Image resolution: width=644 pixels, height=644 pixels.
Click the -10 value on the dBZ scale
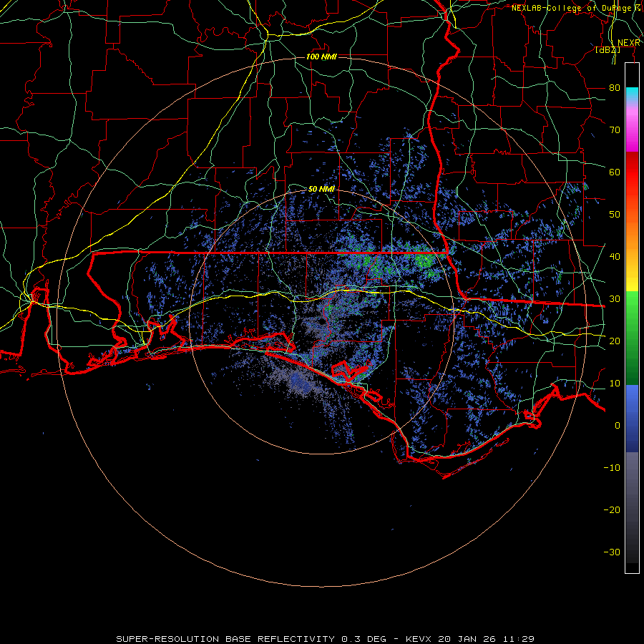[612, 468]
